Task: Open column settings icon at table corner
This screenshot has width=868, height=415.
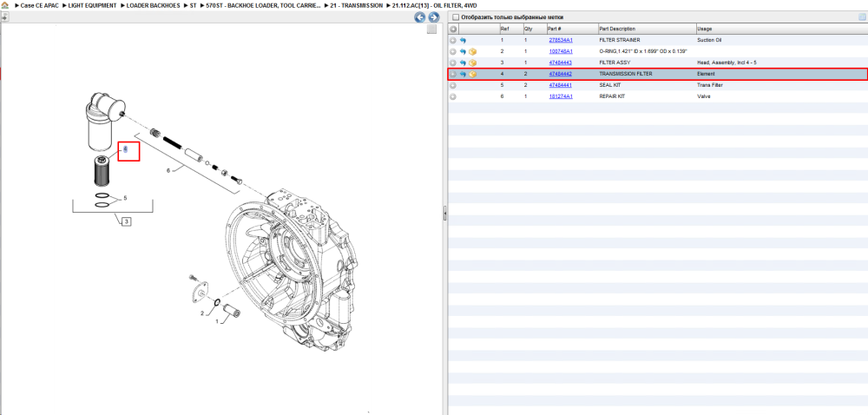Action: [x=862, y=17]
